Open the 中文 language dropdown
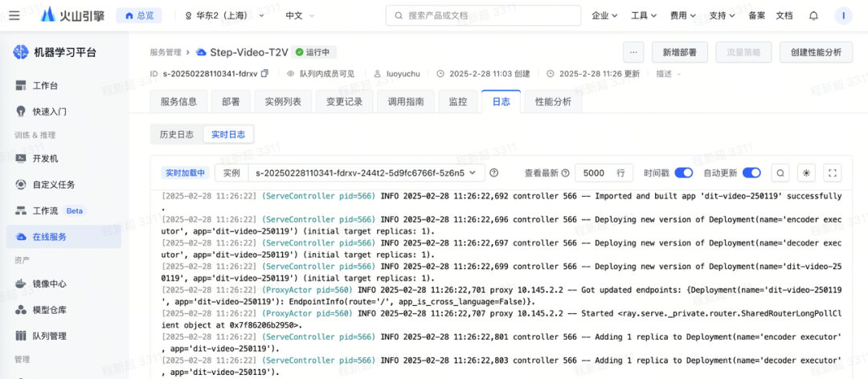Screen dimensions: 868x379 [x=300, y=15]
